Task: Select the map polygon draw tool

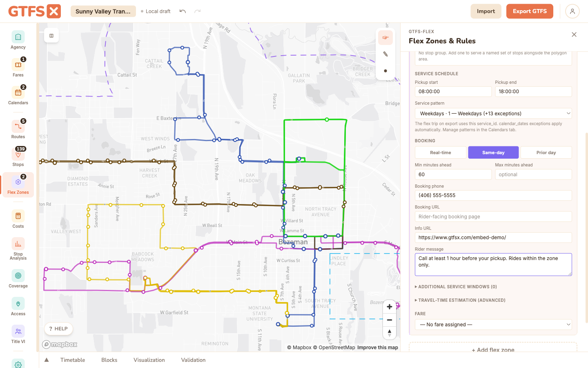Action: 385,38
